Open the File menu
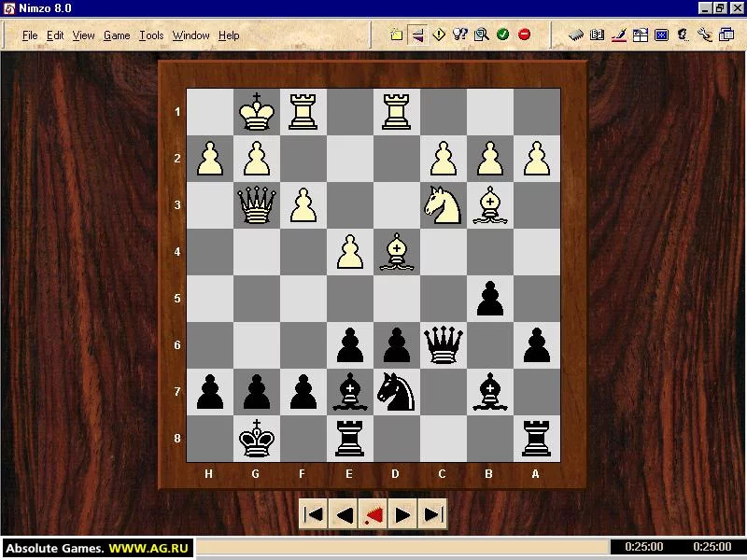 pos(30,35)
